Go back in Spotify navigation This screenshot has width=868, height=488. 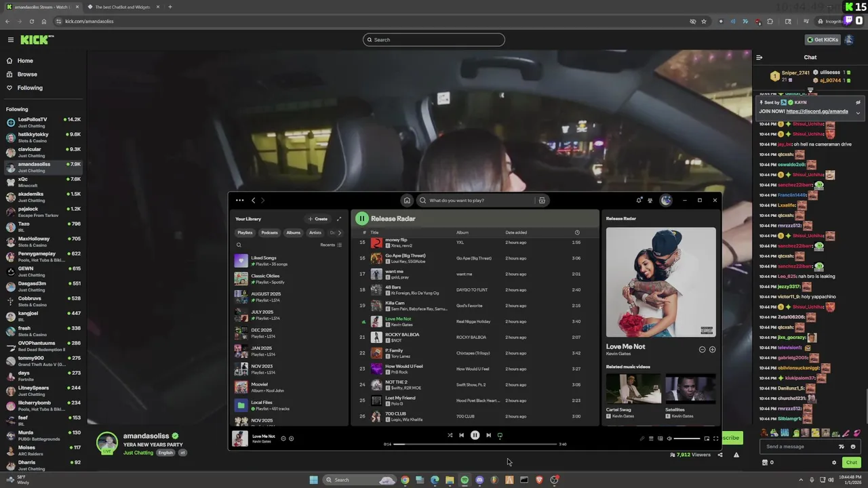click(x=253, y=200)
